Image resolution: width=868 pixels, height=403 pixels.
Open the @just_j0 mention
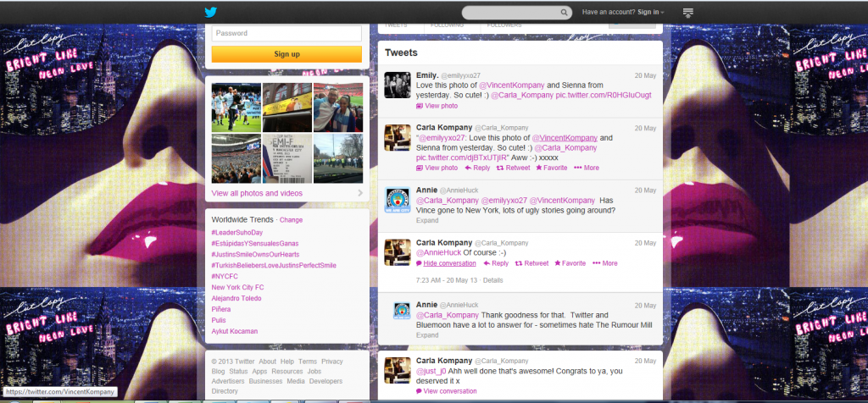tap(431, 372)
